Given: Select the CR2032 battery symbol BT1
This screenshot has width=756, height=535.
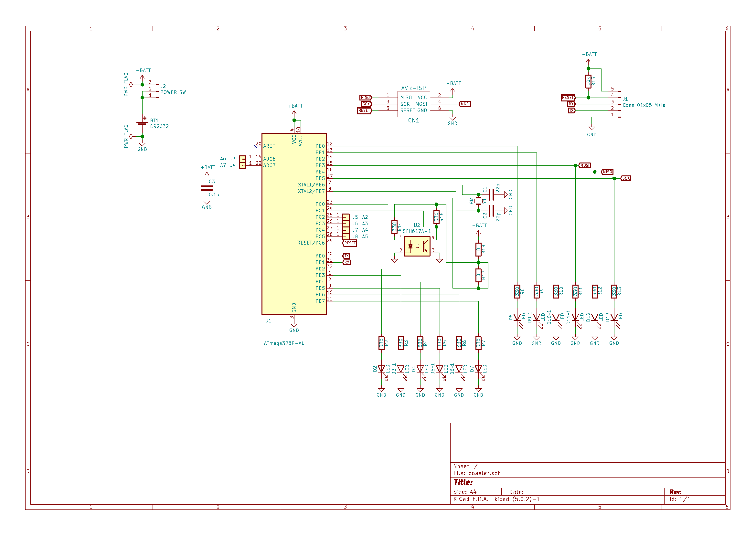Looking at the screenshot, I should 142,123.
